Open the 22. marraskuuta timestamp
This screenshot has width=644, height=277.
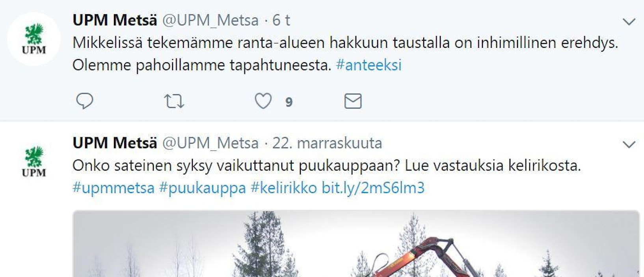coord(327,143)
